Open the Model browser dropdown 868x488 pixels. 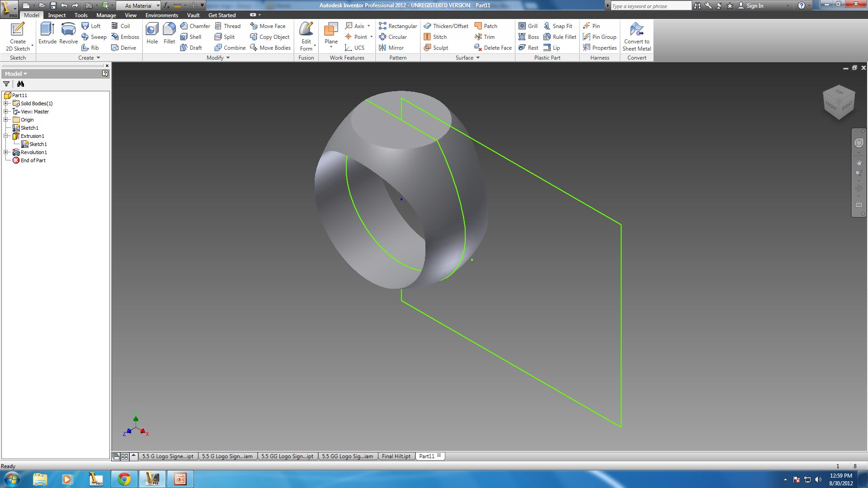16,74
